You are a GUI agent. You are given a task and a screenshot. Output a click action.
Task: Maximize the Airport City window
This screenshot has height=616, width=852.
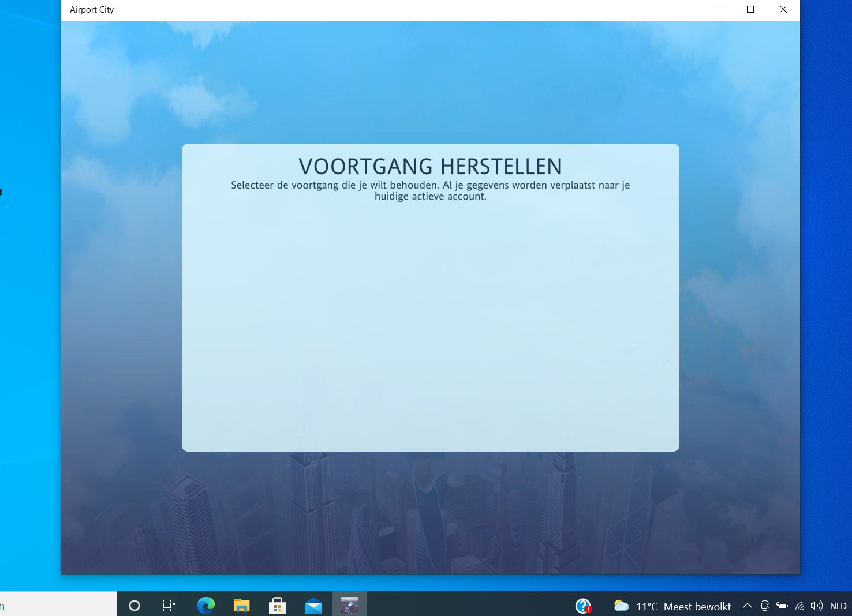(x=750, y=9)
